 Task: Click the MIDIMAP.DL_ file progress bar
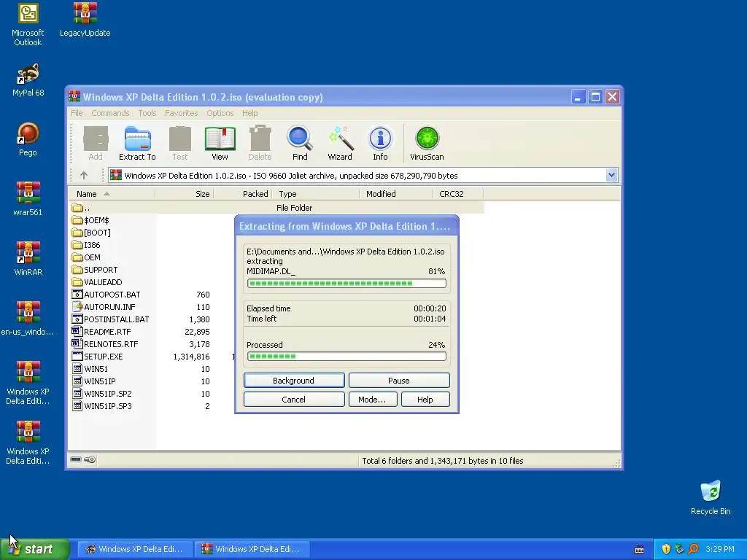pyautogui.click(x=347, y=284)
